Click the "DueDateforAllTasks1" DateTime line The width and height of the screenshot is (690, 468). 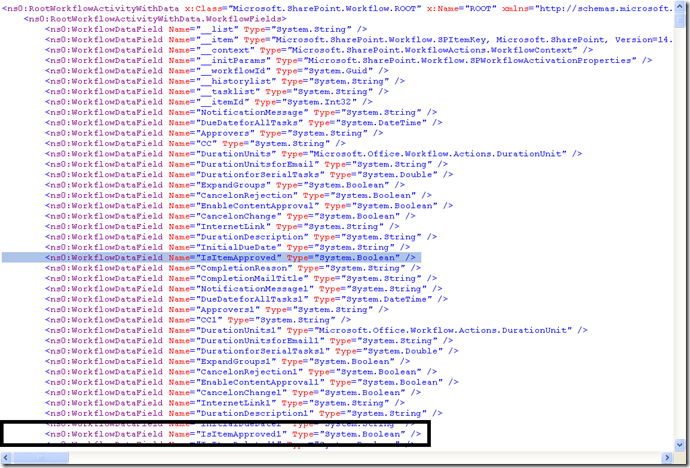coord(246,300)
